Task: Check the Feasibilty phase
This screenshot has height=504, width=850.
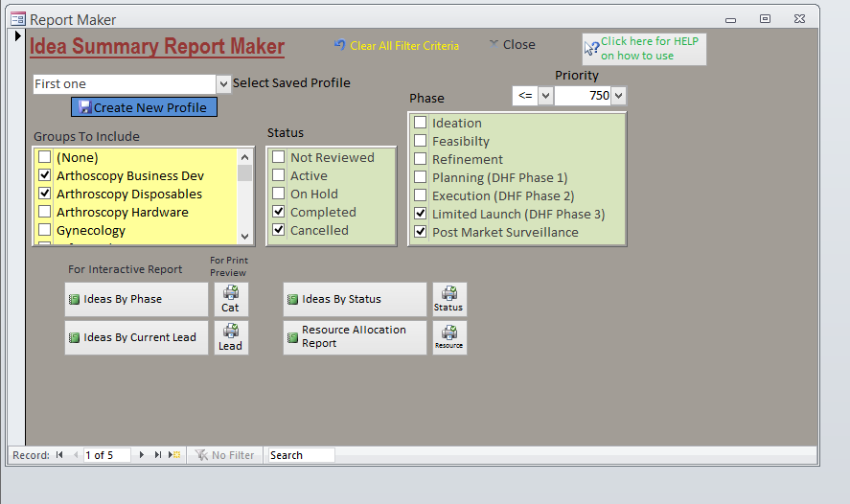Action: pyautogui.click(x=420, y=141)
